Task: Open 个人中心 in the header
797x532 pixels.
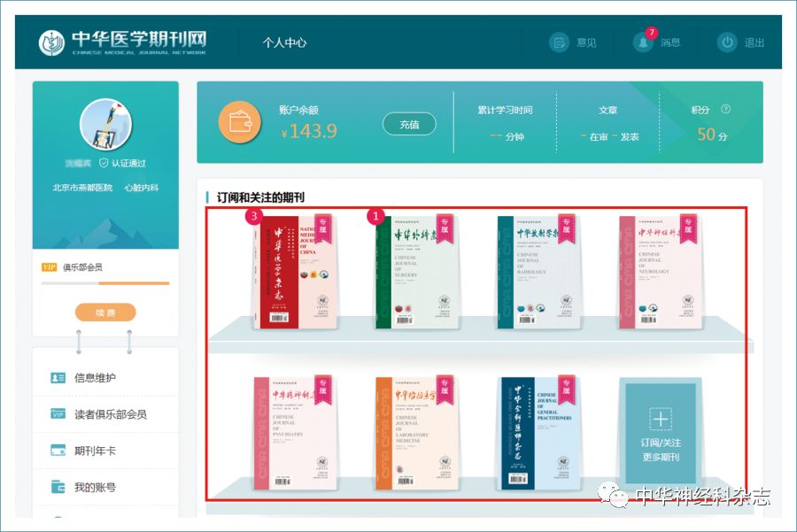Action: coord(284,42)
